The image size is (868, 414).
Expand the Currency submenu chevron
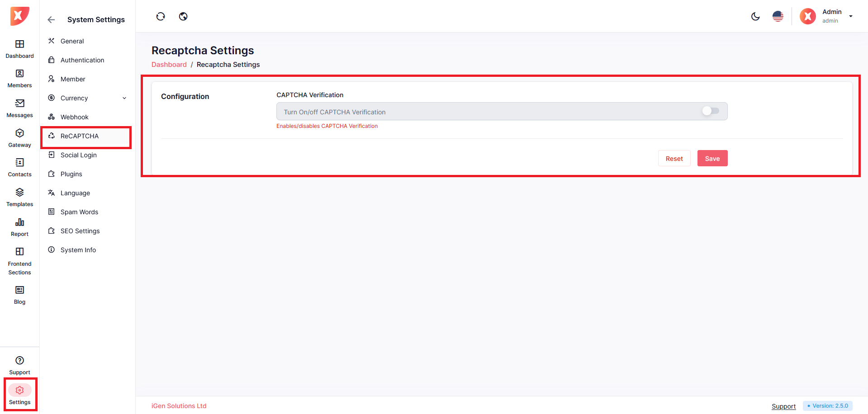[124, 98]
